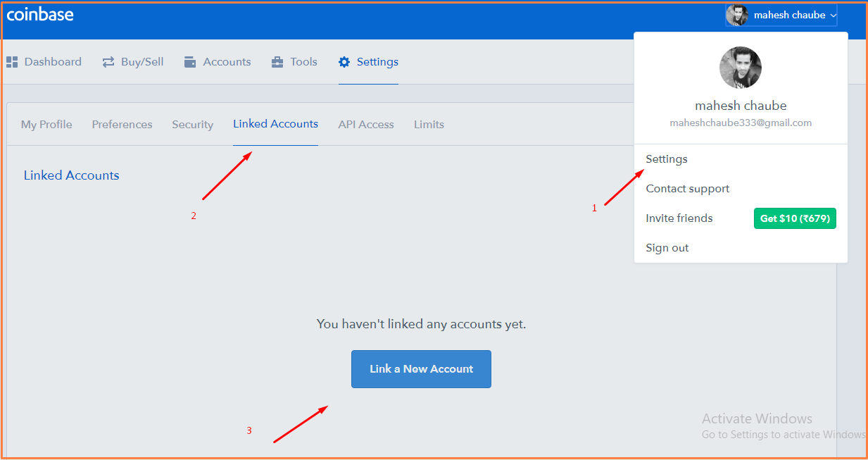
Task: Click the Settings gear icon
Action: (344, 62)
